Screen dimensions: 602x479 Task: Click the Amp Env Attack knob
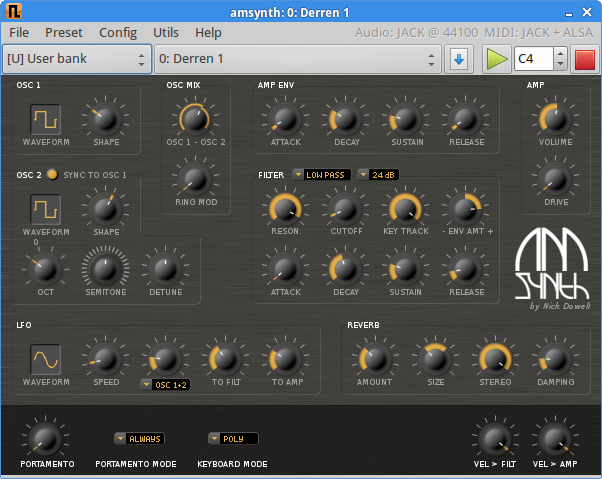(285, 119)
